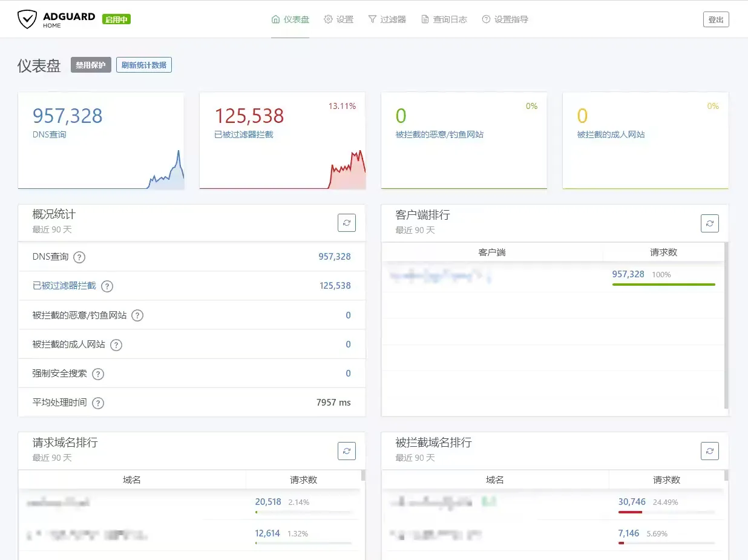Screen dimensions: 748x560
Task: Refresh the 概况统计 panel
Action: [347, 223]
